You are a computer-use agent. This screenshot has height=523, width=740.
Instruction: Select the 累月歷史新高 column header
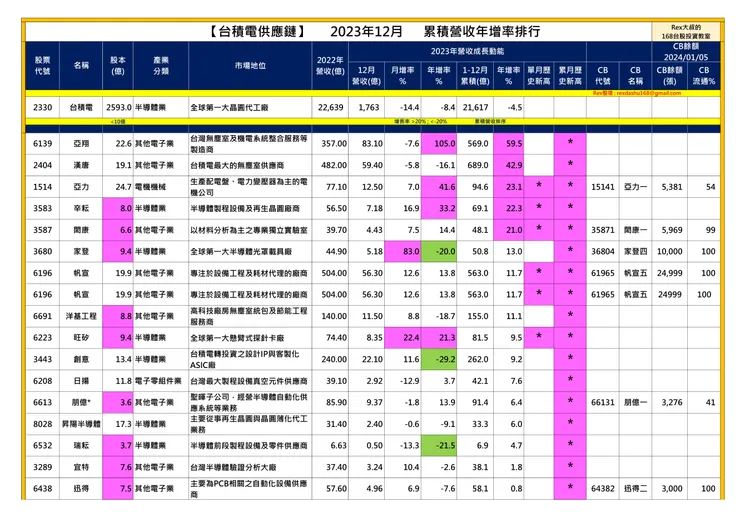(x=570, y=76)
